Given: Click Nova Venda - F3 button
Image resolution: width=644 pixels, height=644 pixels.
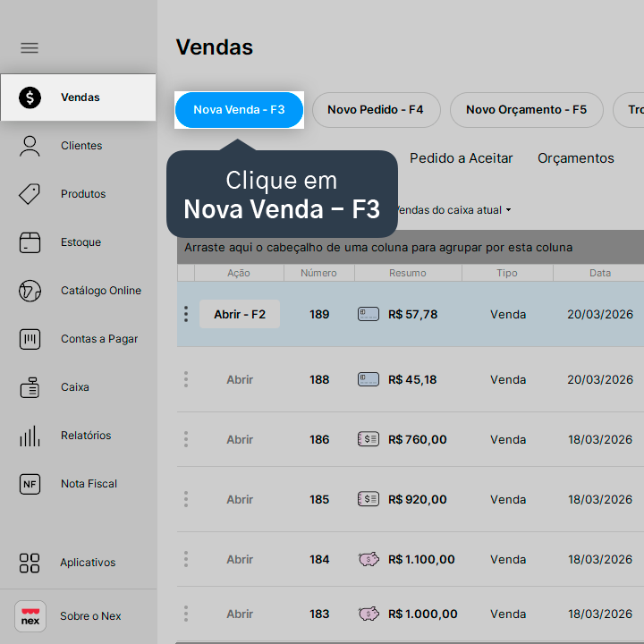Looking at the screenshot, I should point(239,110).
